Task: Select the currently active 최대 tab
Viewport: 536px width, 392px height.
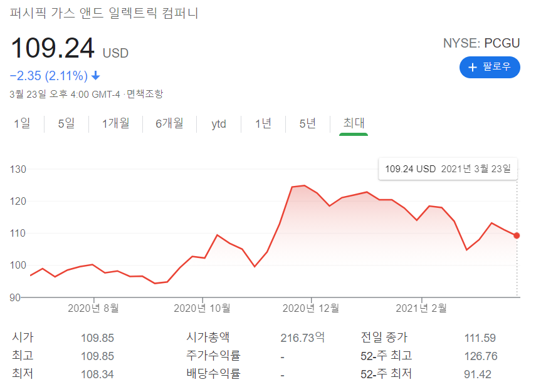Action: pos(352,123)
